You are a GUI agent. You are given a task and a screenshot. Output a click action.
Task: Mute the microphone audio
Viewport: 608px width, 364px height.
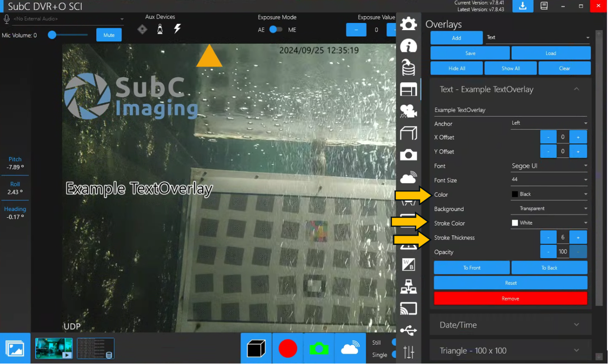pos(109,35)
